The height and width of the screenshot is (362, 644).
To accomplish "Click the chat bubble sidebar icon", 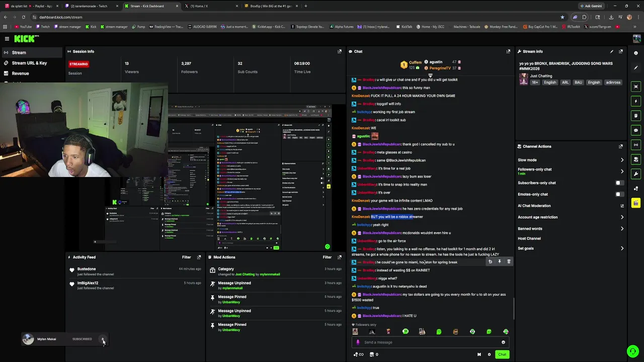I will coord(636,130).
